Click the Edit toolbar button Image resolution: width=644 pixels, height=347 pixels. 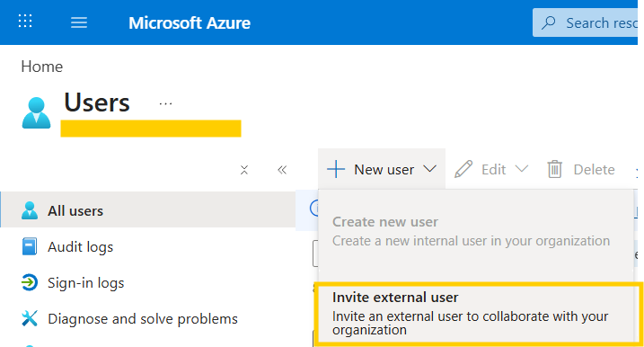tap(491, 169)
